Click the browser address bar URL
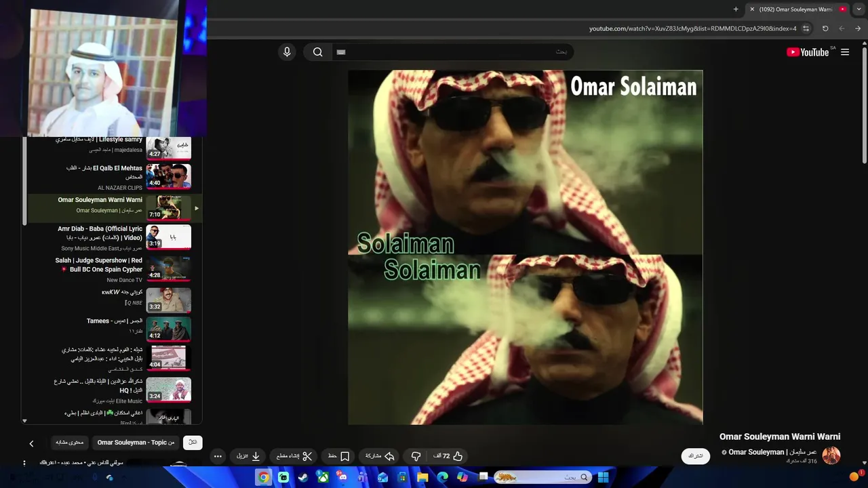The image size is (868, 488). 693,28
